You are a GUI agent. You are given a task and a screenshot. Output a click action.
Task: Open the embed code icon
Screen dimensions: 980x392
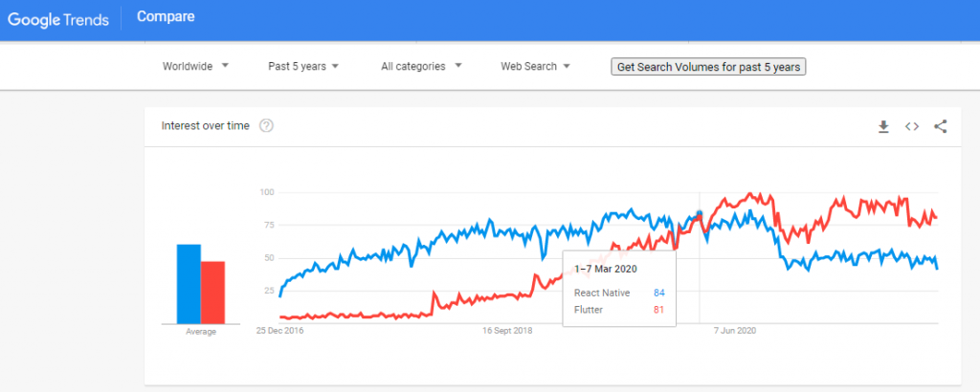coord(912,127)
